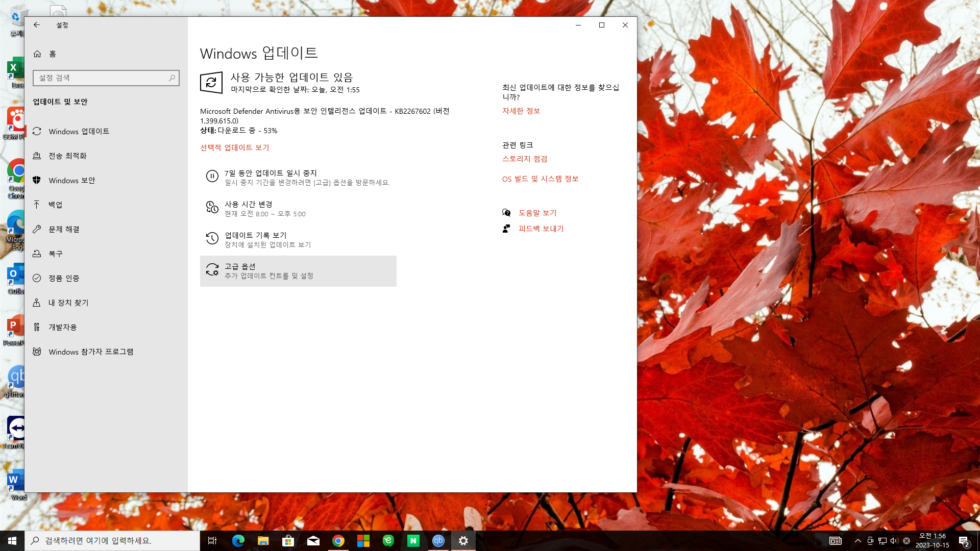This screenshot has height=551, width=980.
Task: Click the 개발자용 tools icon
Action: tap(37, 327)
